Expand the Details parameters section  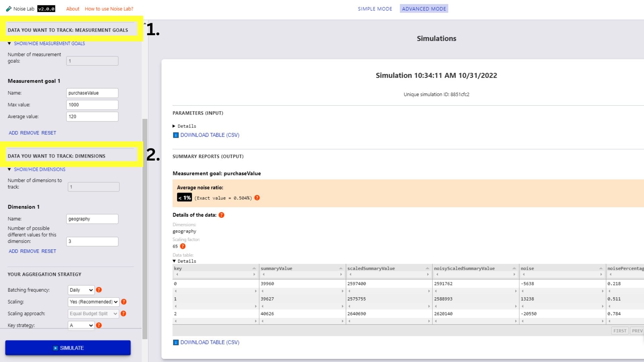click(x=184, y=126)
